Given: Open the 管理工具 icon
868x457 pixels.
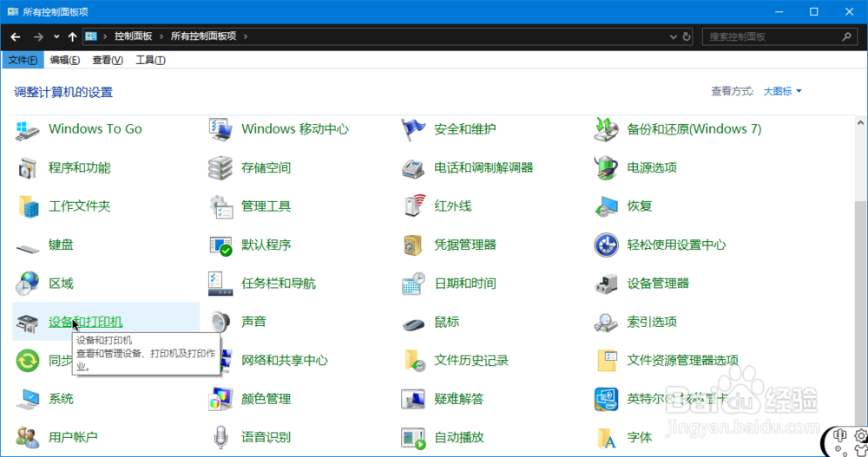Looking at the screenshot, I should click(220, 206).
